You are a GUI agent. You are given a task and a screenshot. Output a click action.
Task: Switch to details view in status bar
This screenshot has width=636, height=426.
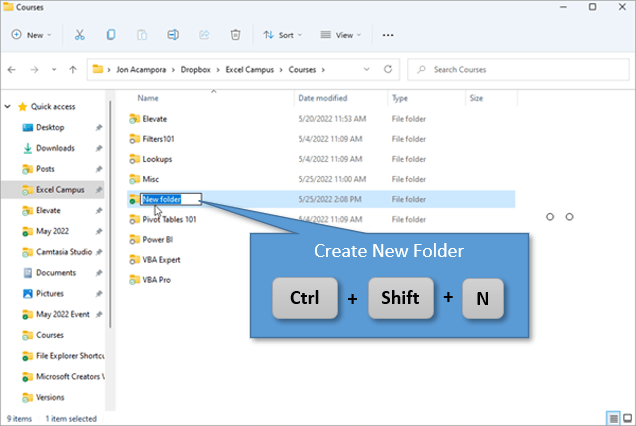[x=612, y=418]
